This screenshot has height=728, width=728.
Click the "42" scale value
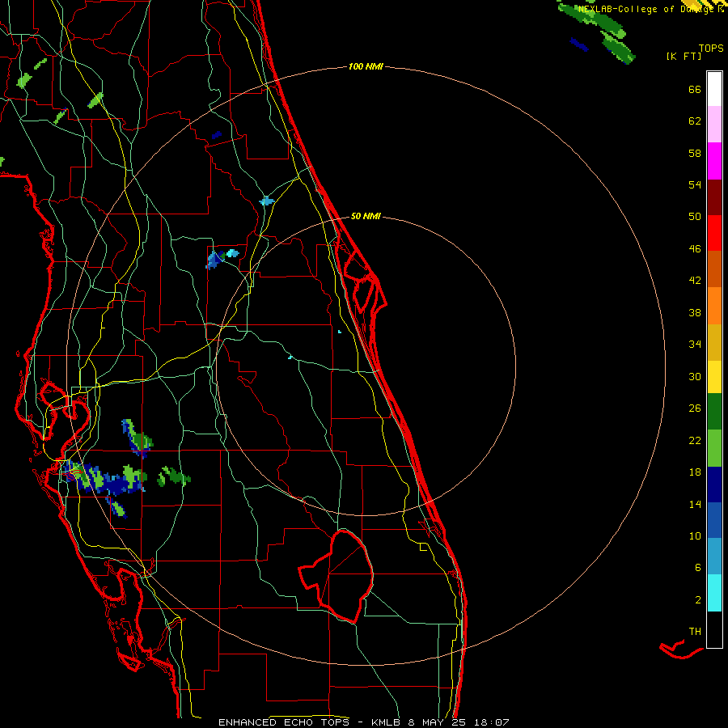pyautogui.click(x=695, y=281)
